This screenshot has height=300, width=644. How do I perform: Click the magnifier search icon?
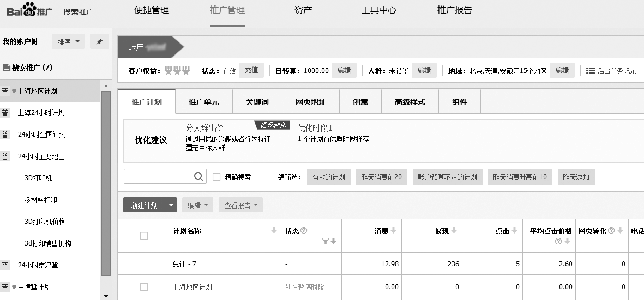(x=198, y=177)
